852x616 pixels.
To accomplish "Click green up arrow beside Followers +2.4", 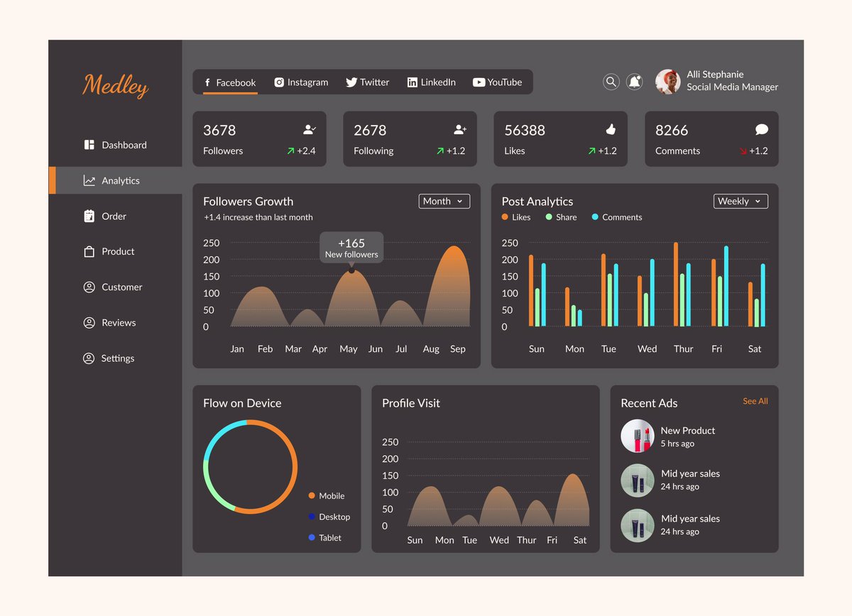I will point(291,151).
